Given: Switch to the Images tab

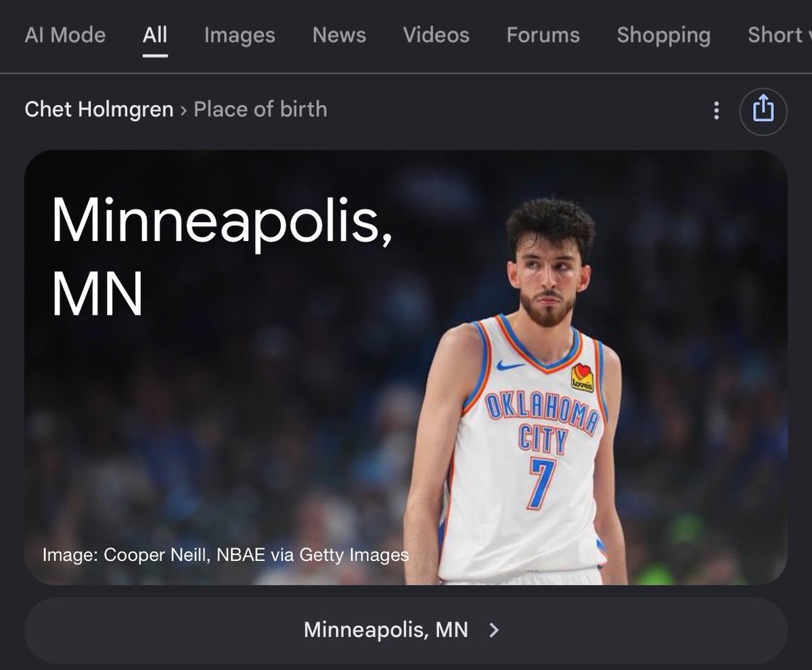Looking at the screenshot, I should coord(240,35).
